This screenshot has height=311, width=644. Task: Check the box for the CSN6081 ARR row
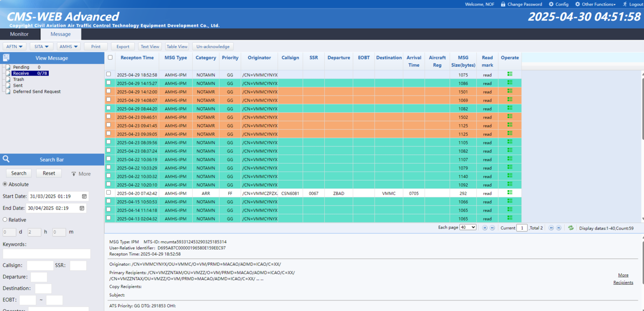tap(108, 193)
